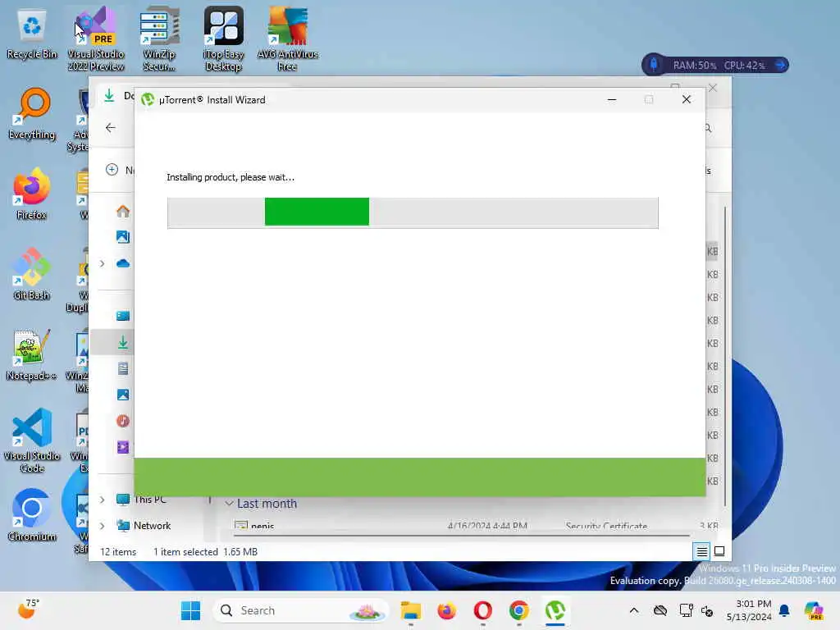Open the weather widget showing 75°
840x630 pixels.
coord(28,609)
